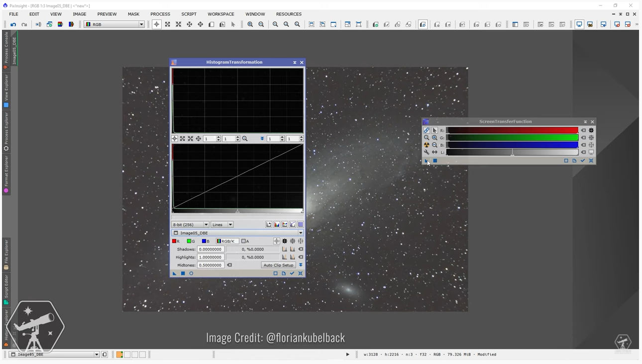Open the SCRIPT menu
Screen dimensions: 642x364
[x=189, y=14]
